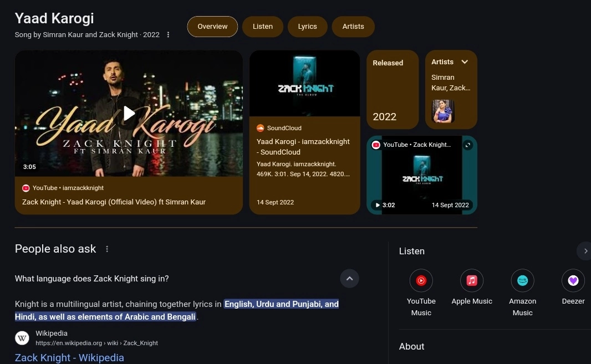The height and width of the screenshot is (364, 591).
Task: Select the Overview tab
Action: coord(212,27)
